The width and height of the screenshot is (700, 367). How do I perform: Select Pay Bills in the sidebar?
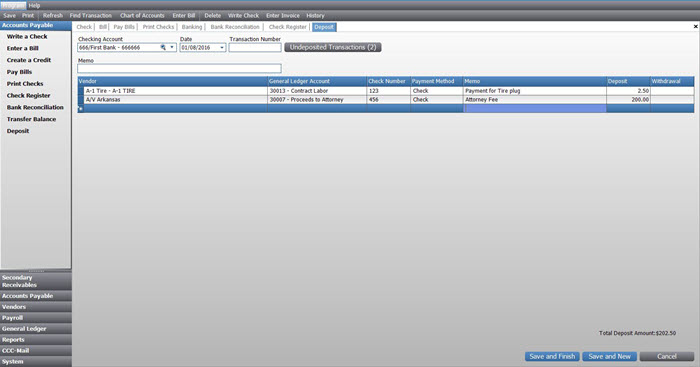coord(19,72)
